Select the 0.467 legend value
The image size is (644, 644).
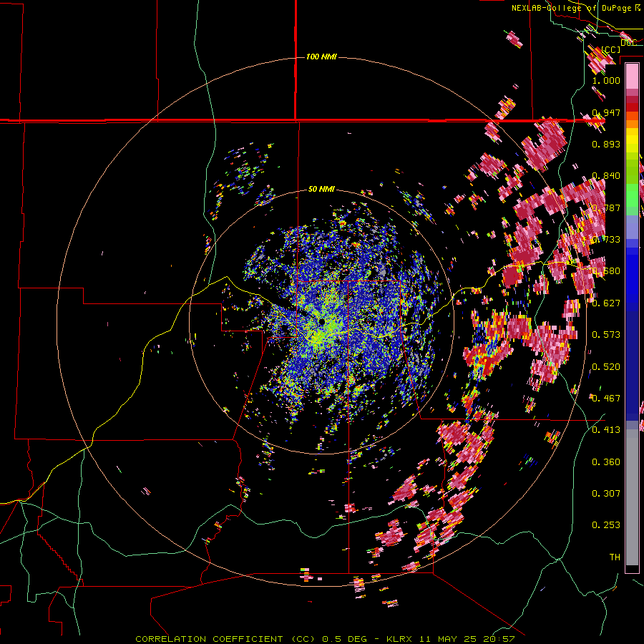[x=606, y=398]
